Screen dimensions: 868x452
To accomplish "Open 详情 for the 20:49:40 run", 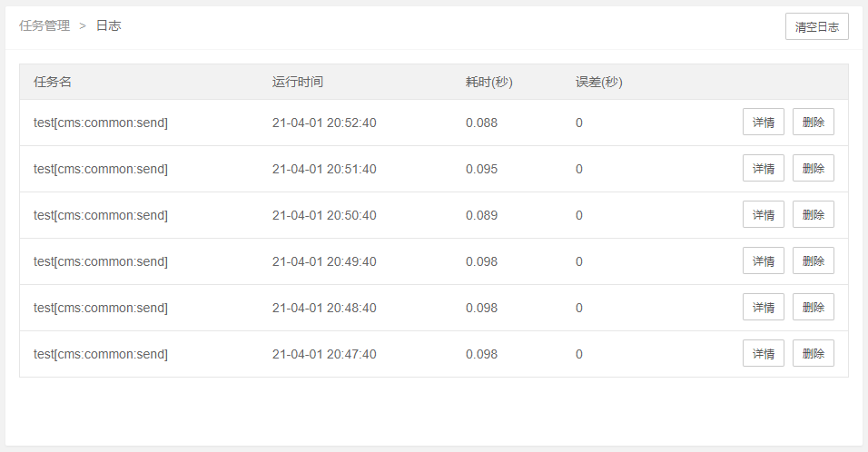I will click(764, 261).
